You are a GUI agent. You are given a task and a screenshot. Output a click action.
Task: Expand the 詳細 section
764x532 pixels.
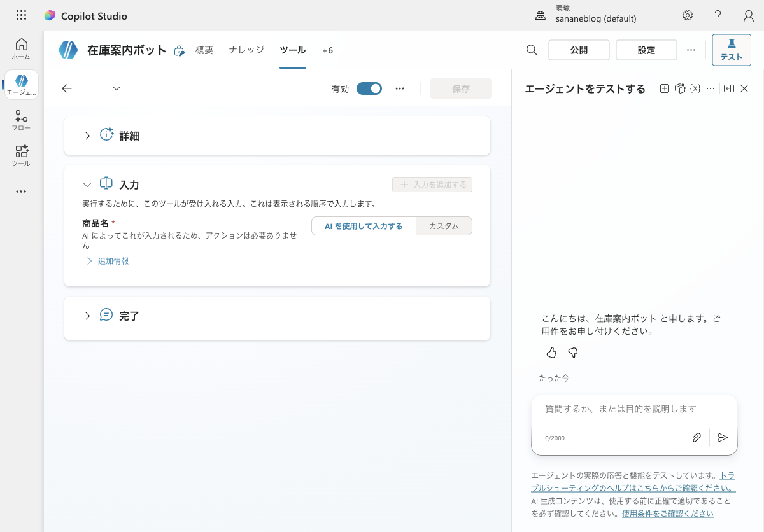[x=87, y=136]
